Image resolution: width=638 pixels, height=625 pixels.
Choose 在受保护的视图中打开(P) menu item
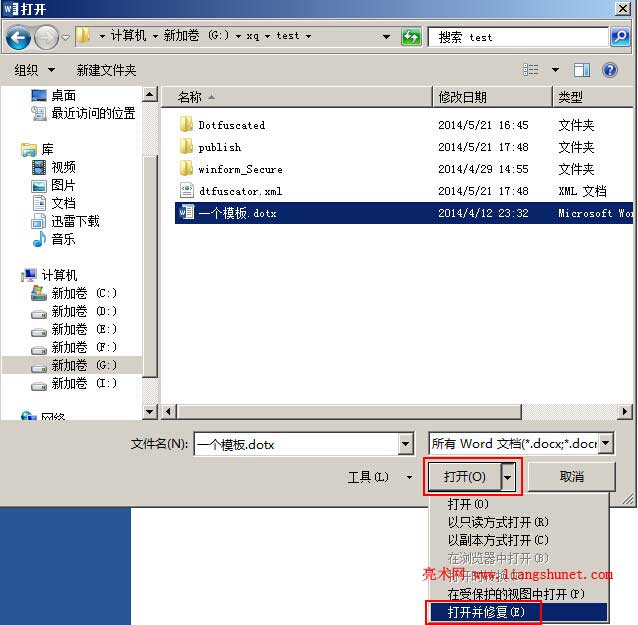[519, 594]
